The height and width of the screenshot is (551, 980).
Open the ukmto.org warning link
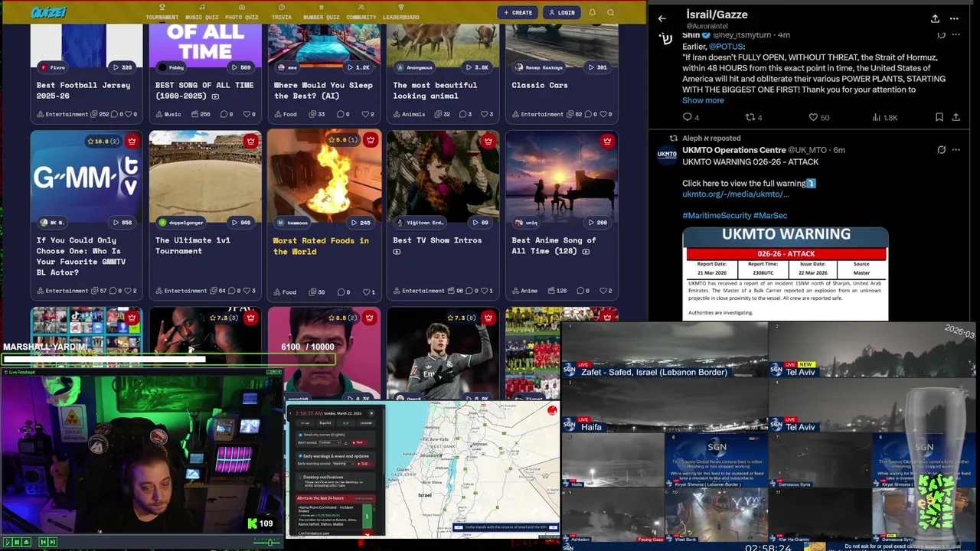(x=736, y=194)
